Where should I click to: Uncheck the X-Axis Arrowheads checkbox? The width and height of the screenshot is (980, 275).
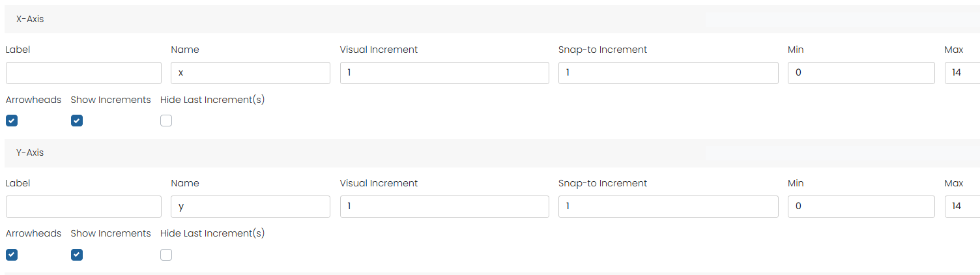pyautogui.click(x=12, y=121)
